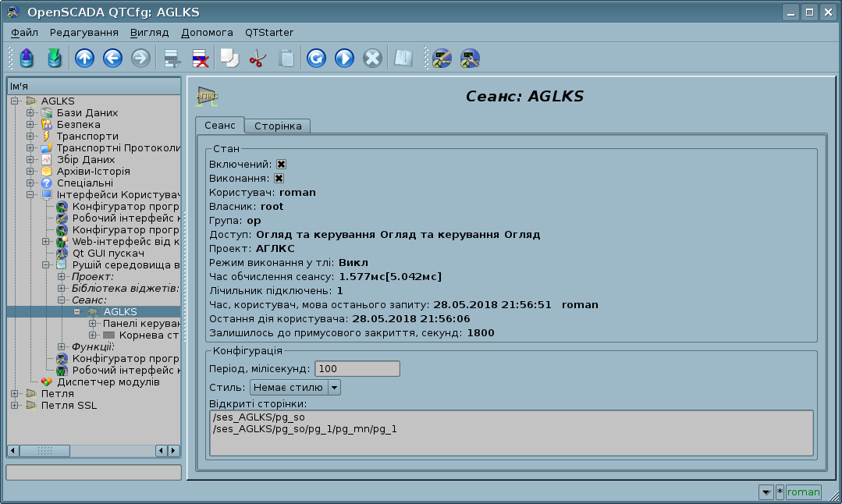This screenshot has width=842, height=504.
Task: Collapse the Інтерфейси Користувача node
Action: point(30,194)
